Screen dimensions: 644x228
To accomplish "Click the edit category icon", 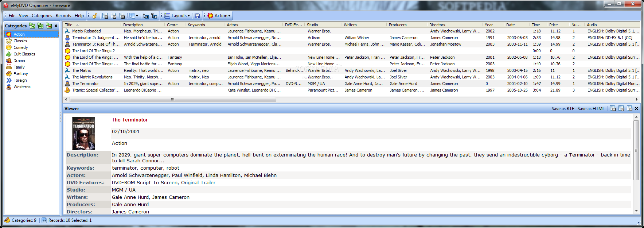I will click(40, 26).
